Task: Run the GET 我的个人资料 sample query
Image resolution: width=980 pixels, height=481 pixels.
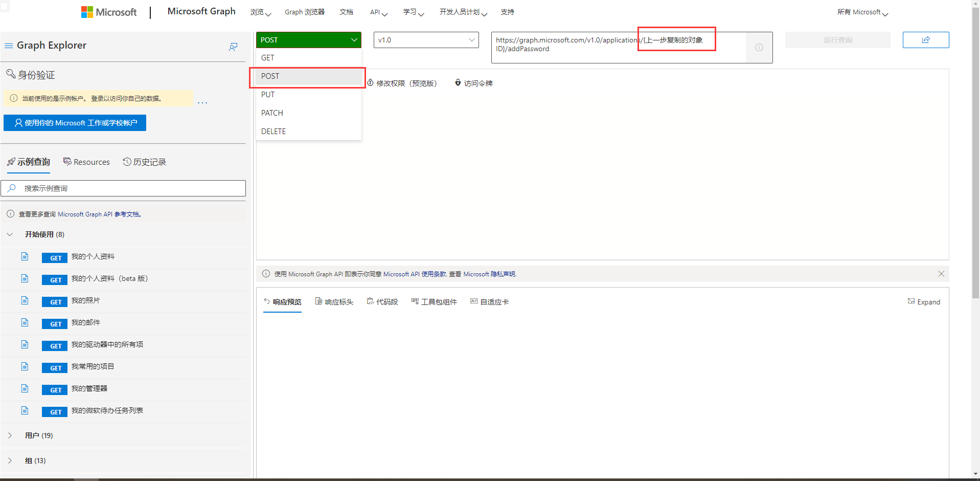Action: 123,257
